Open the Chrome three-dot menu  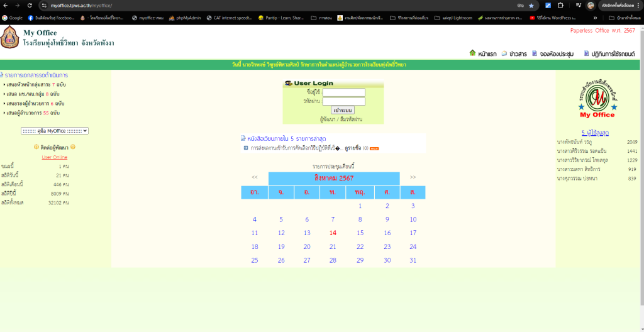pos(638,6)
